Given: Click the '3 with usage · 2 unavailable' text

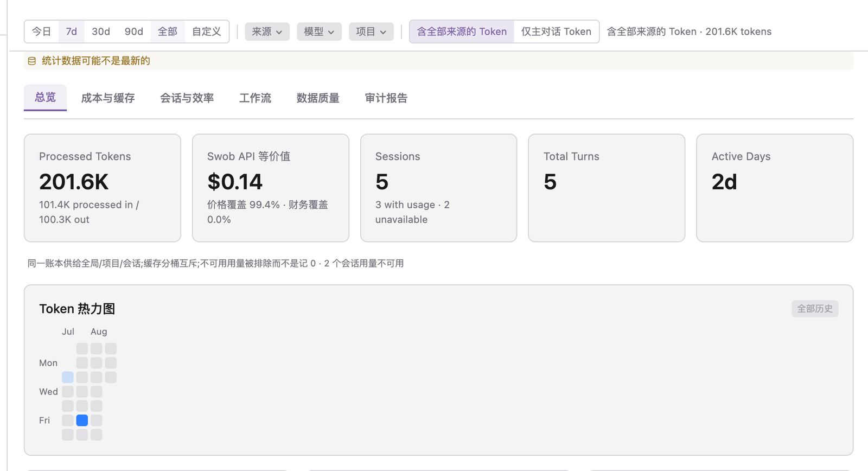Looking at the screenshot, I should click(412, 212).
